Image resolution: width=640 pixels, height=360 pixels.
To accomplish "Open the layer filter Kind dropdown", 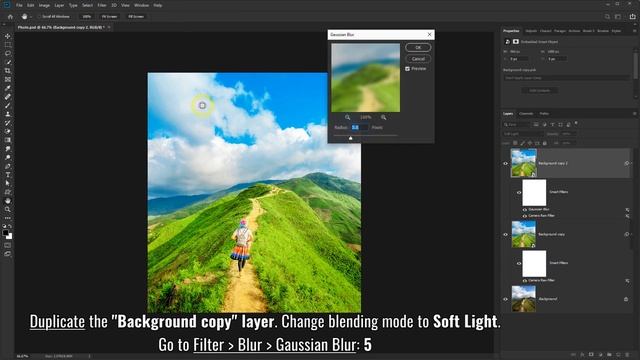I will pyautogui.click(x=516, y=124).
